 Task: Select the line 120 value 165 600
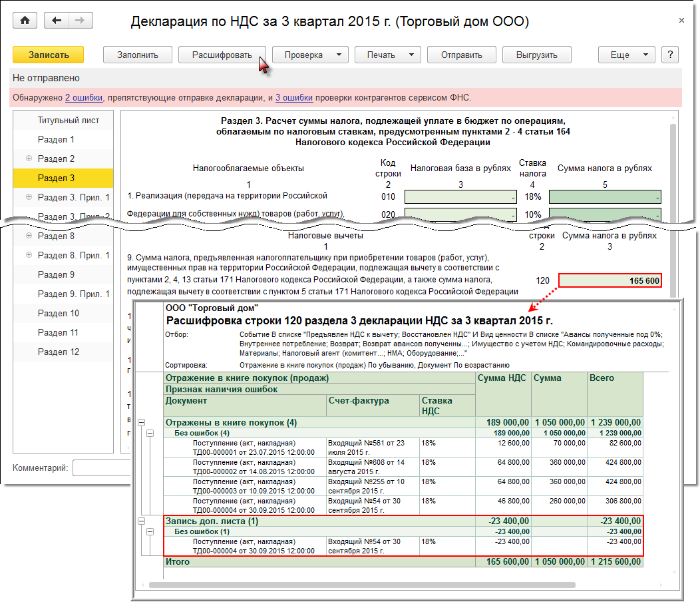point(610,281)
